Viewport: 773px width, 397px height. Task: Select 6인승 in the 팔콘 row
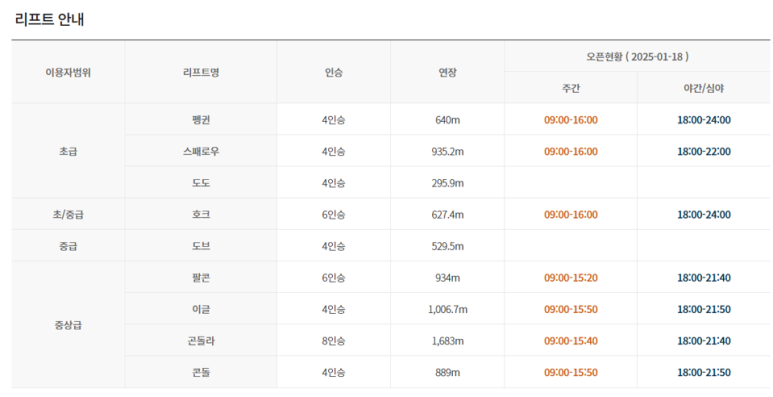(333, 278)
